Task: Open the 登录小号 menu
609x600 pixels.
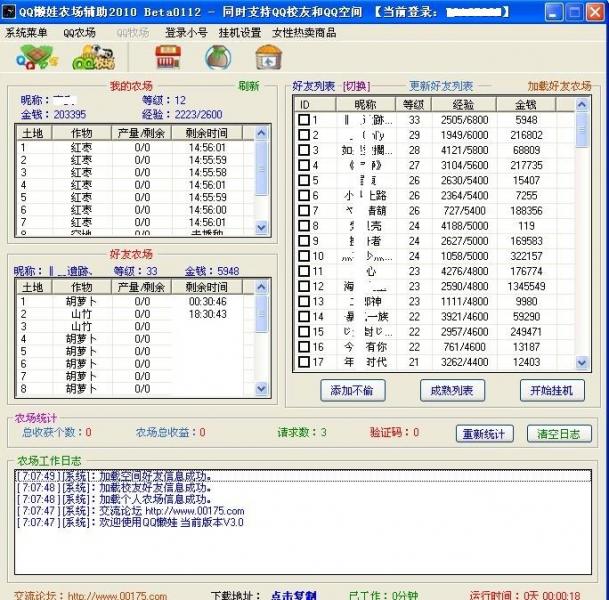Action: (x=186, y=33)
